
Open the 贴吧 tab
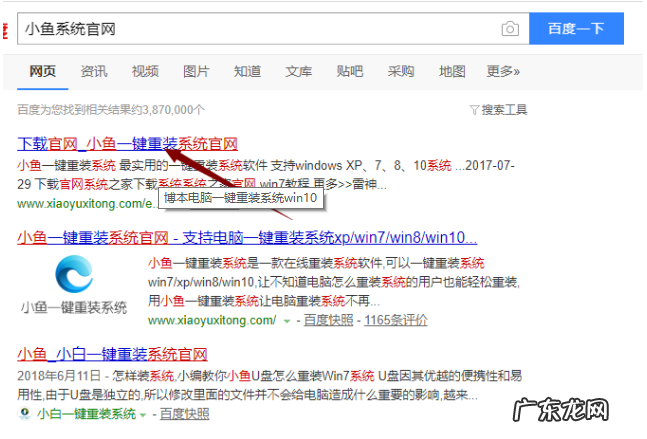click(350, 71)
